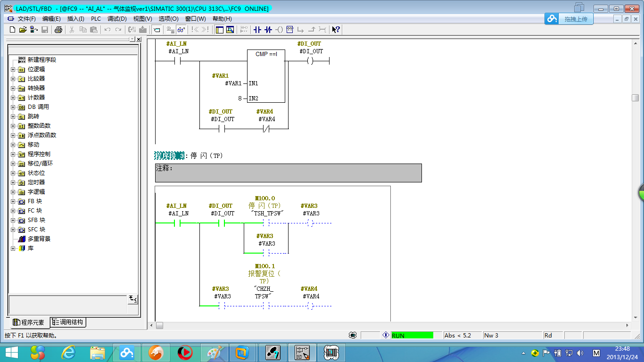Toggle the program elements overview panel
Screen dimensions: 644x362
click(x=219, y=30)
